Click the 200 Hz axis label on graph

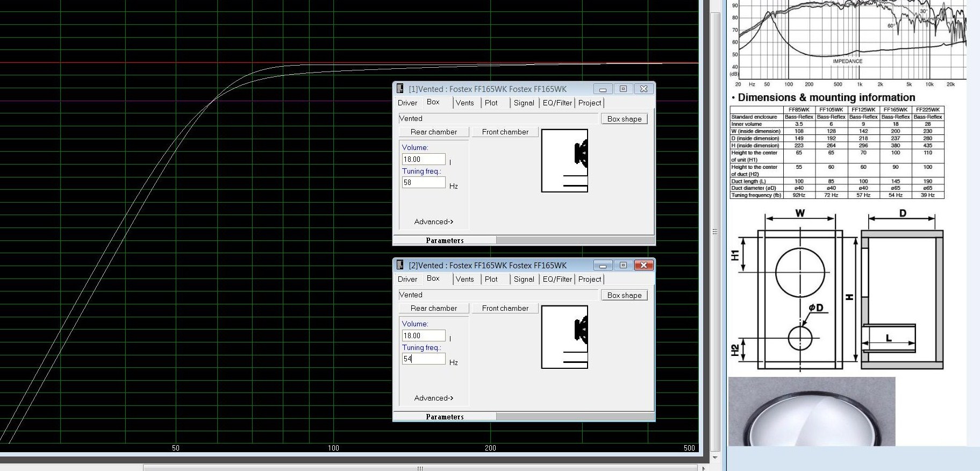[490, 448]
